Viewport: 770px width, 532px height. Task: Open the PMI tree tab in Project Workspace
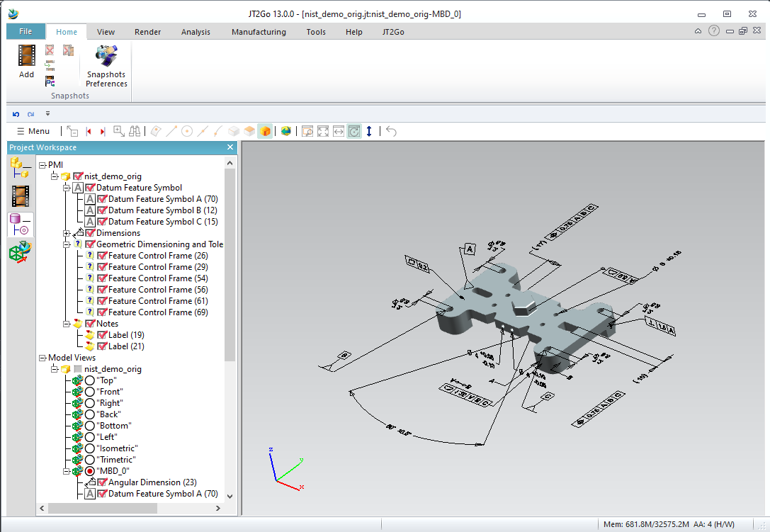pyautogui.click(x=20, y=225)
